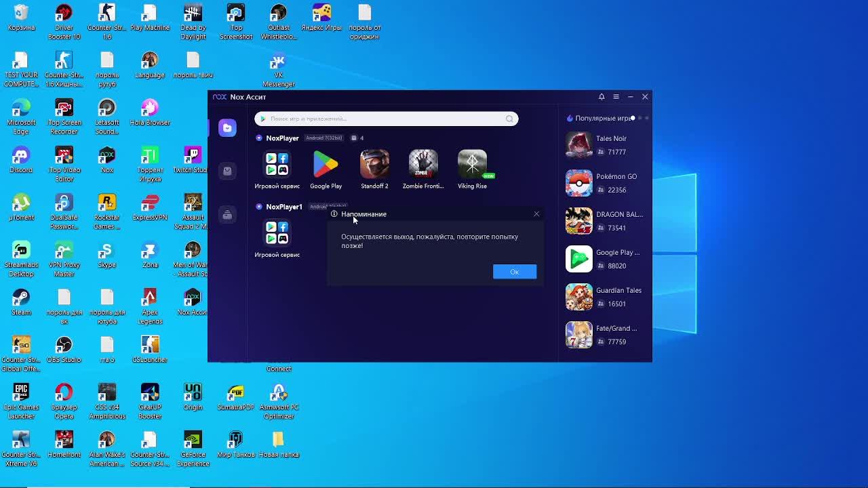
Task: Launch Viking Rise game
Action: pyautogui.click(x=472, y=169)
